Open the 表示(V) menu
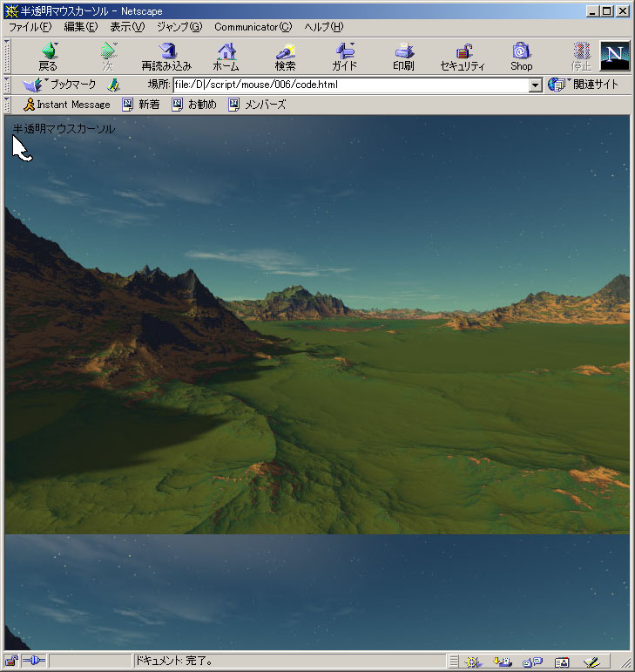The image size is (635, 672). click(127, 27)
